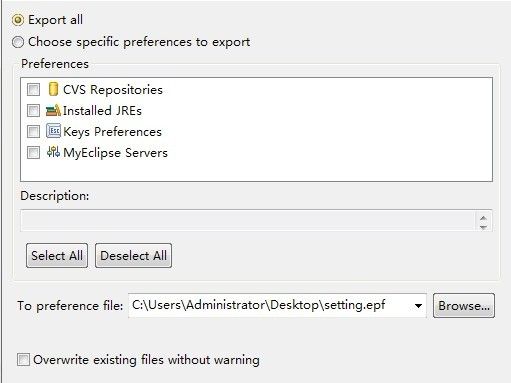
Task: Click into the preference file path field
Action: (x=270, y=305)
